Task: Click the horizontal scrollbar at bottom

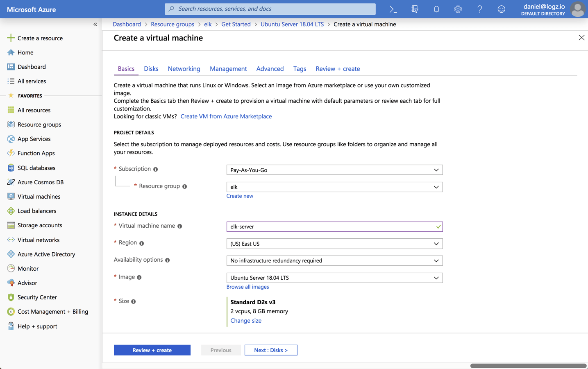Action: click(528, 366)
